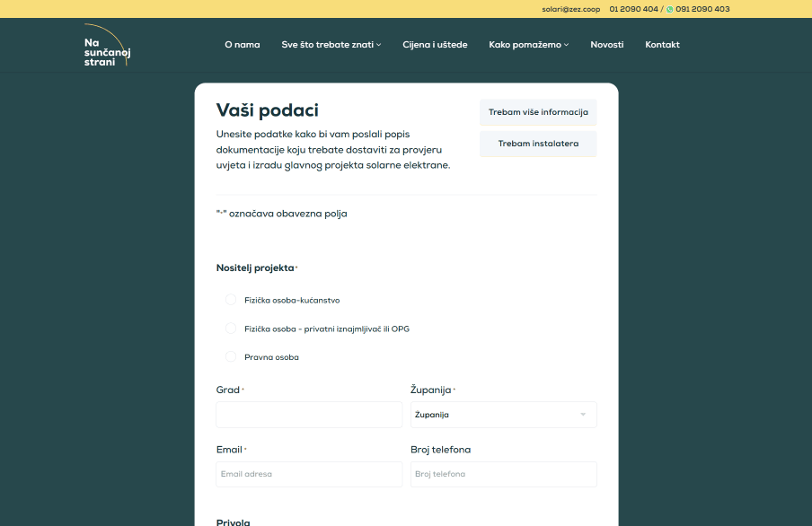Image resolution: width=812 pixels, height=526 pixels.
Task: Click the 'Broj telefona' input field
Action: (503, 474)
